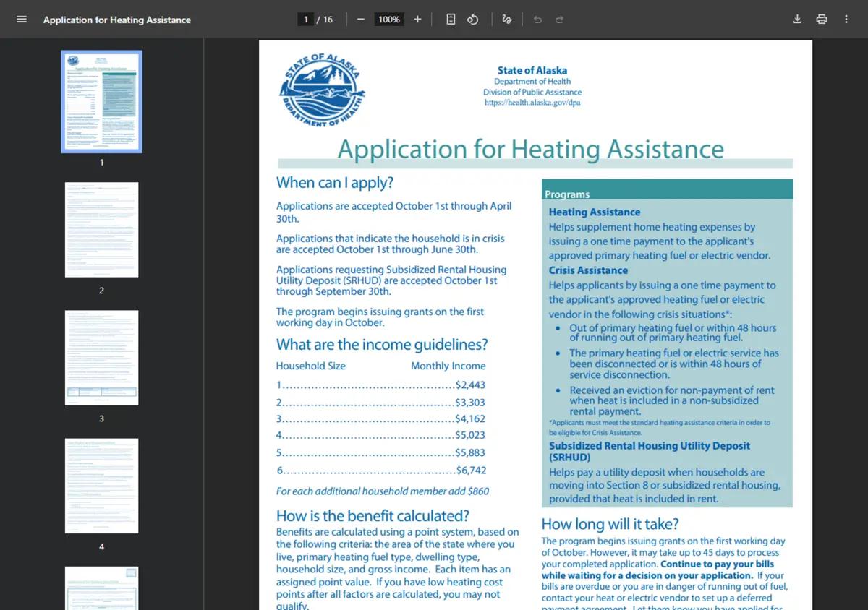The height and width of the screenshot is (610, 868).
Task: Click 'Division of Public Assistance' text
Action: point(532,92)
